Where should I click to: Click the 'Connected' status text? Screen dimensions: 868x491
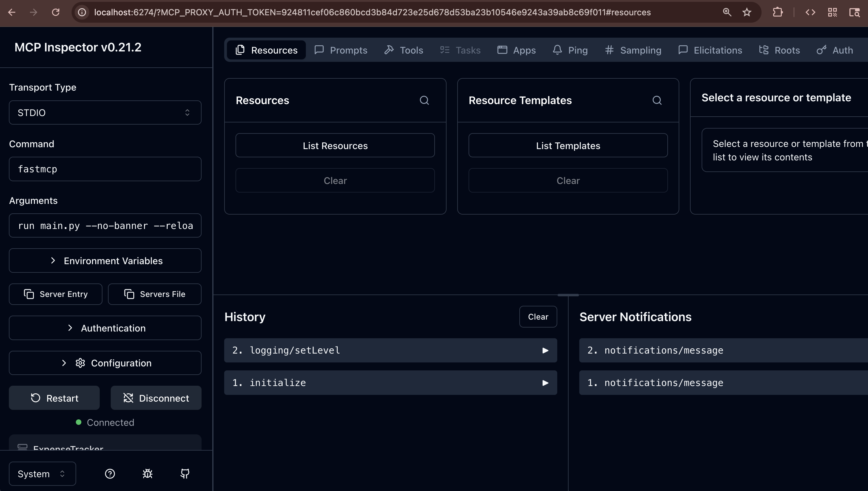[110, 422]
